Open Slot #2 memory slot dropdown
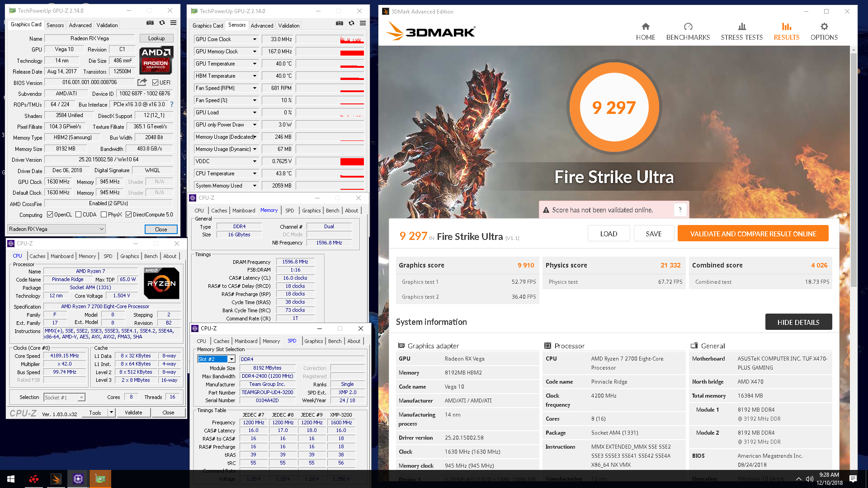Viewport: 868px width, 488px height. 217,359
